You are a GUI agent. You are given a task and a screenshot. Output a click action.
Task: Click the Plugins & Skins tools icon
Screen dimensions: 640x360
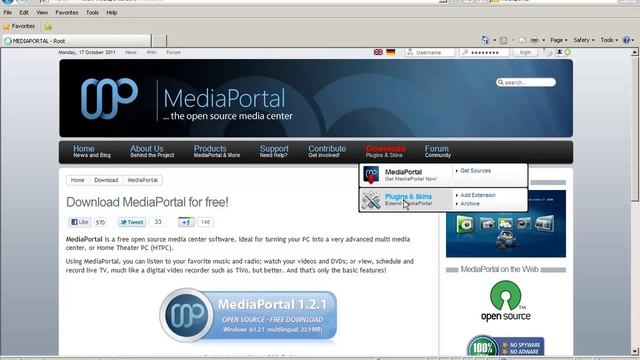(x=371, y=200)
